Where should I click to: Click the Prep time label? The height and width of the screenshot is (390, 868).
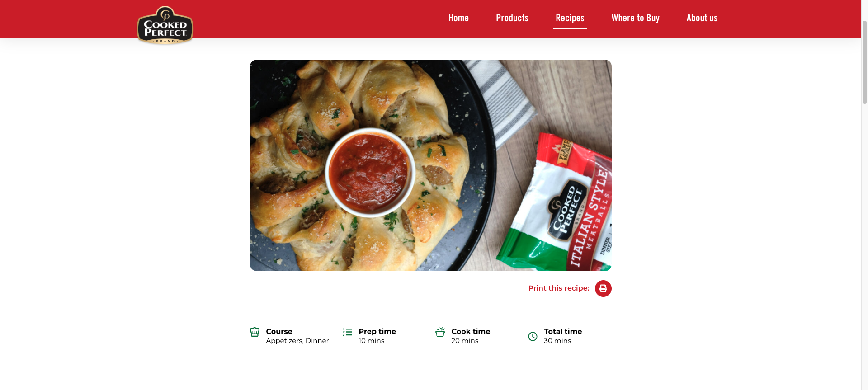coord(377,331)
